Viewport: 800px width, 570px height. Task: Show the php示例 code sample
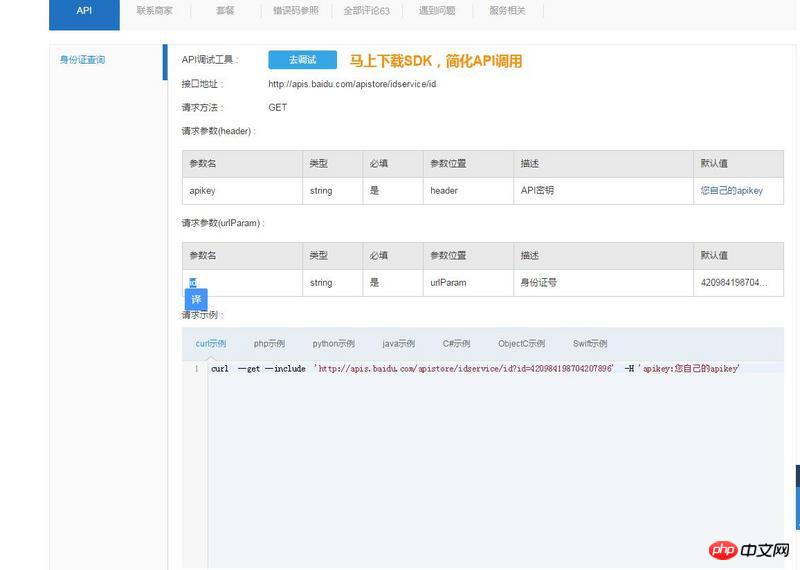[269, 343]
